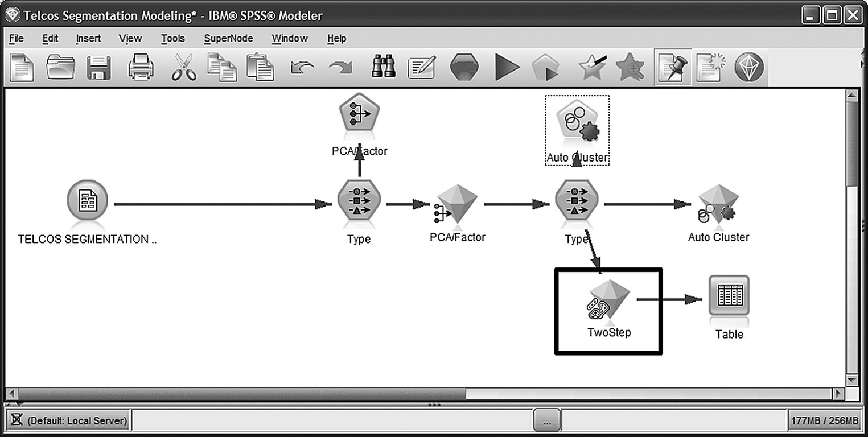Click the globe gem toolbar icon
The height and width of the screenshot is (437, 868).
[748, 68]
